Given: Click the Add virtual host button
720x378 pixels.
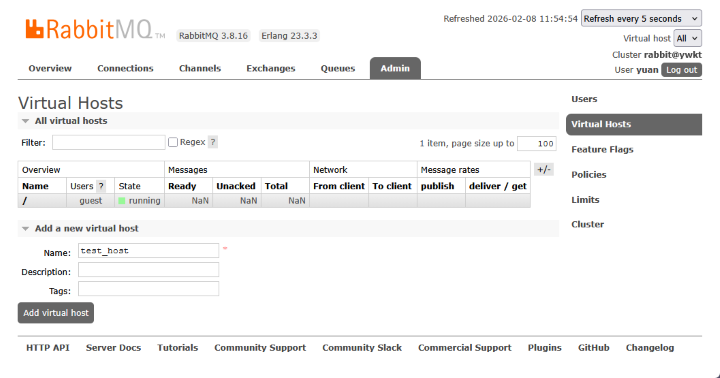Looking at the screenshot, I should (x=56, y=313).
